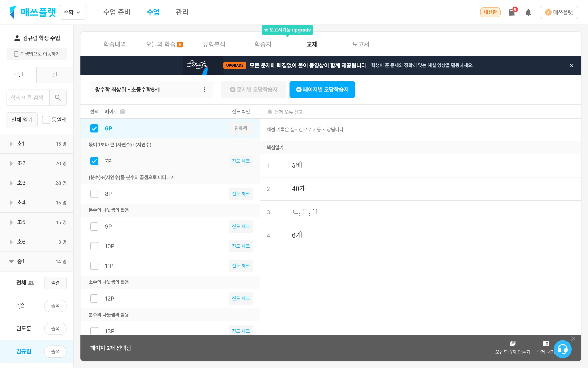Dismiss the support chat bubble X

tap(573, 339)
